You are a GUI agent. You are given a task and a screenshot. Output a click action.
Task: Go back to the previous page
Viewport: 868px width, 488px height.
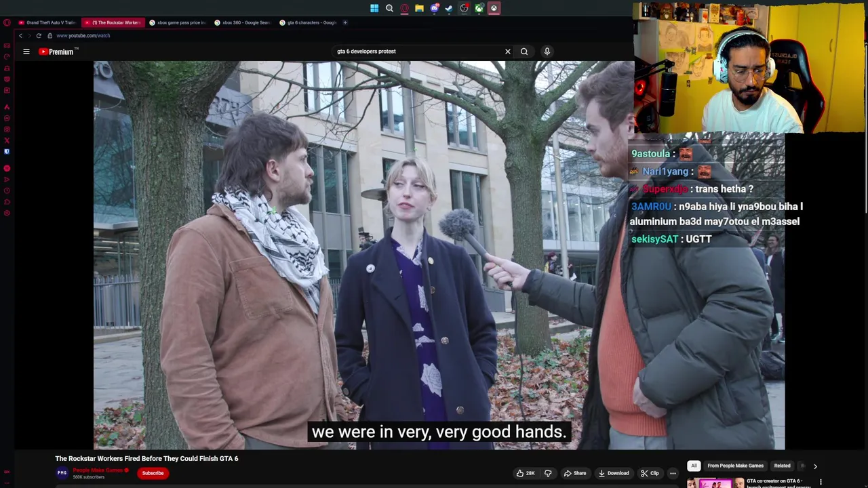(20, 35)
